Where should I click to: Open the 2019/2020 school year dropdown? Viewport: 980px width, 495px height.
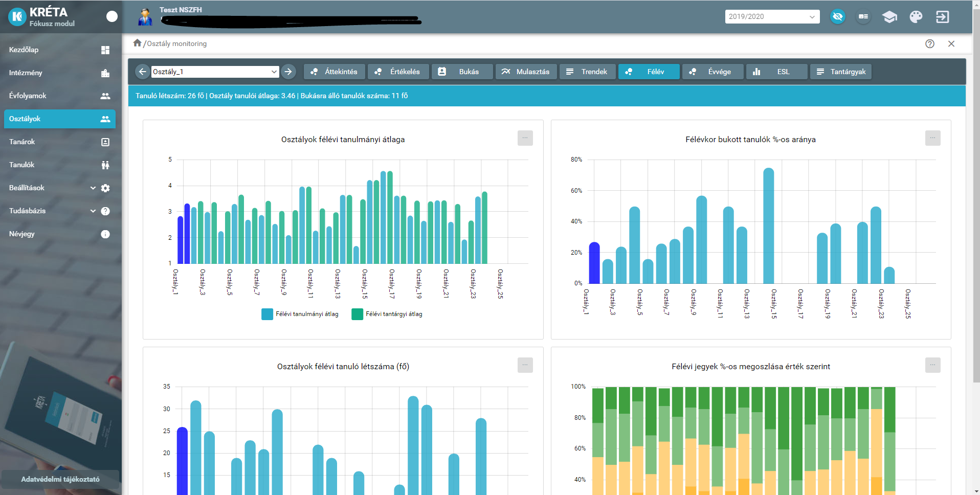coord(772,16)
